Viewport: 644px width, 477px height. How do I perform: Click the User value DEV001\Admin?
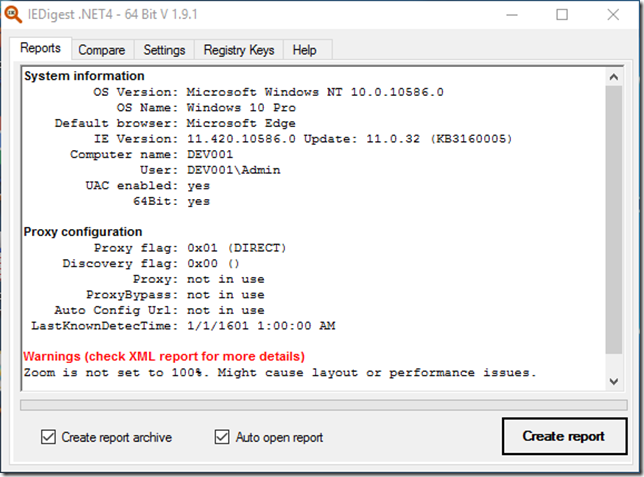click(x=234, y=170)
